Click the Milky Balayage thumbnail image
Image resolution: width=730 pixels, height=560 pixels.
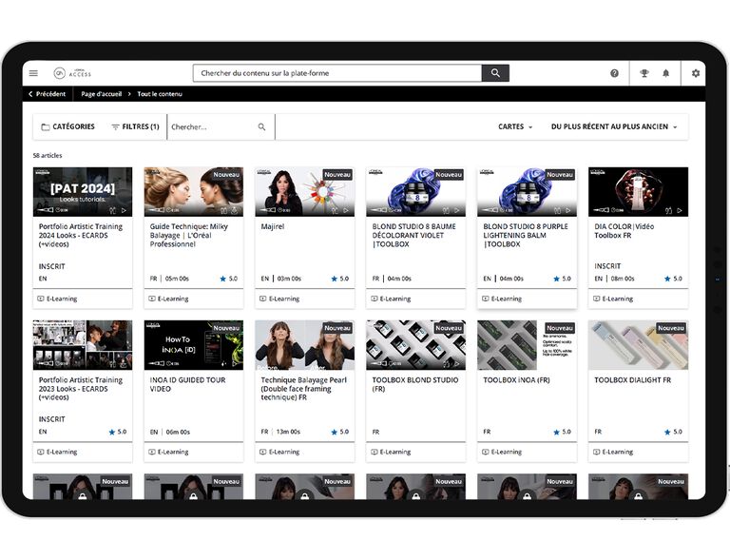pos(194,192)
